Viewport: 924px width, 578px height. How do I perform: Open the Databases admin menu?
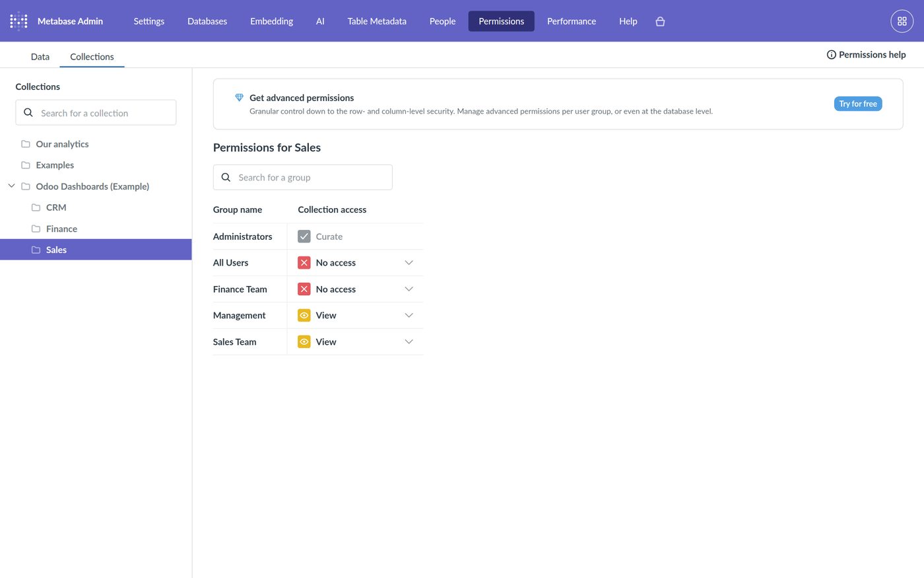click(207, 21)
